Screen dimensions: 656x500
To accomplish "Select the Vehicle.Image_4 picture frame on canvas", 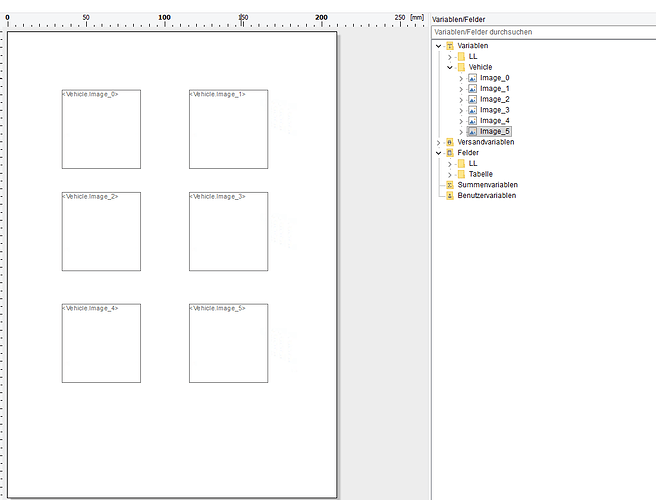I will click(101, 343).
